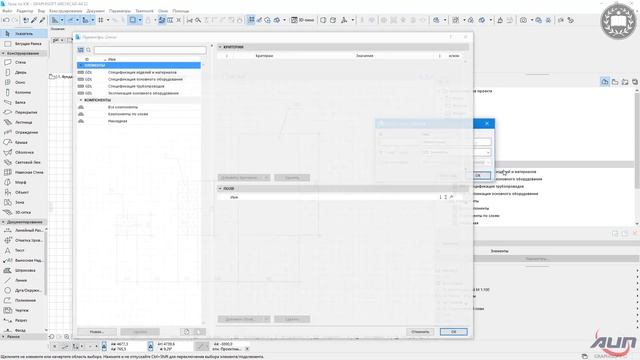Collapse the КРИТЕРИИ panel header
This screenshot has width=640, height=360.
click(x=220, y=47)
